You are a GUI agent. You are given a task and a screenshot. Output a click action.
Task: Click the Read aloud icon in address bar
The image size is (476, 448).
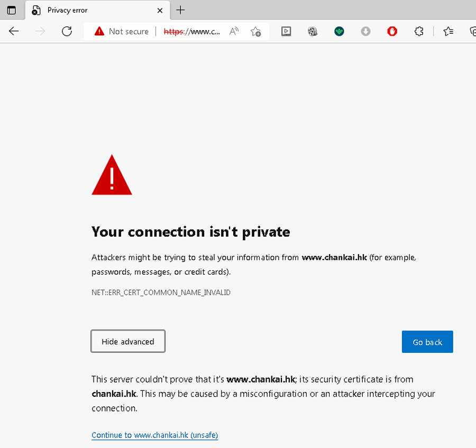pos(234,31)
